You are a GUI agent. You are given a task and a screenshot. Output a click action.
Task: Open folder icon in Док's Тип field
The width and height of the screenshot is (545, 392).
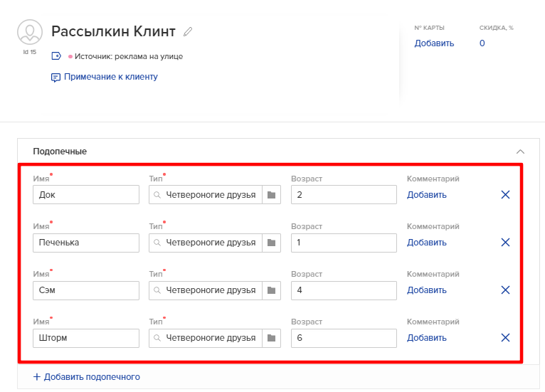(x=271, y=195)
